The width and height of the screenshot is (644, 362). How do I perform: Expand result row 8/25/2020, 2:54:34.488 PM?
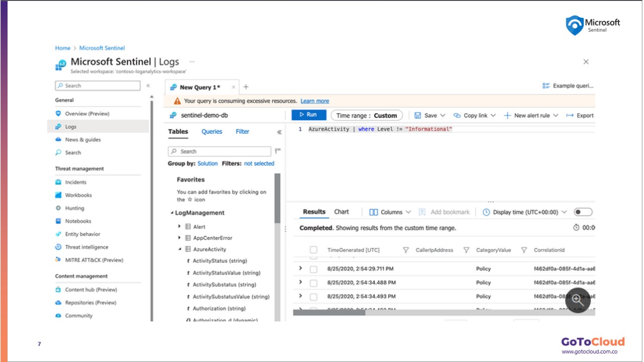[300, 282]
